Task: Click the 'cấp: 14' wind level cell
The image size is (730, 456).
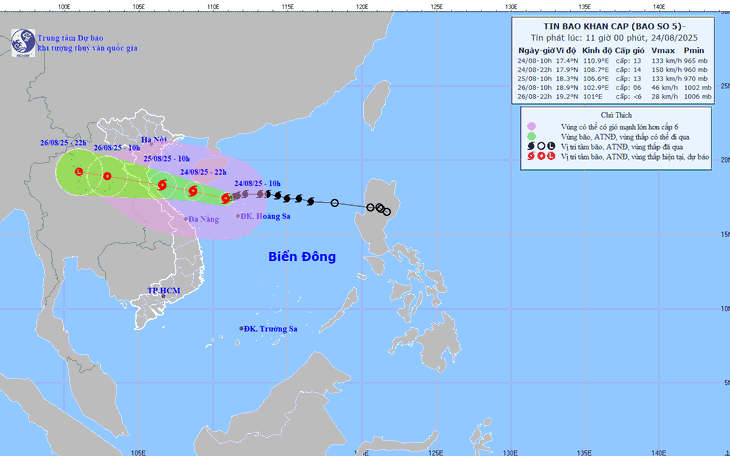Action: pos(629,69)
